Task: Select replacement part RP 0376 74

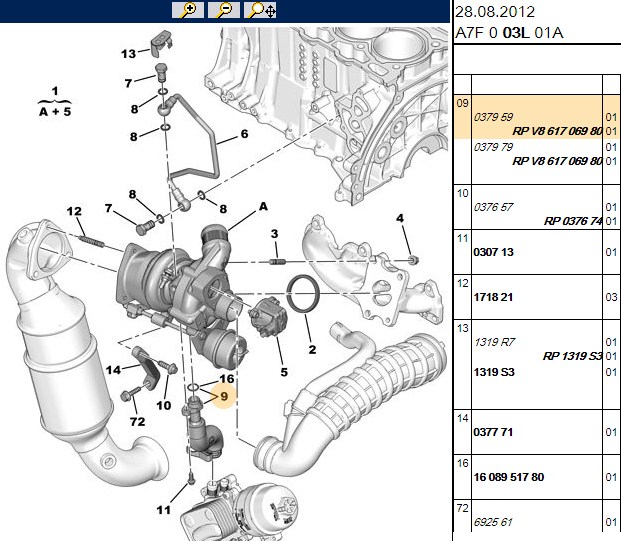Action: [x=573, y=221]
